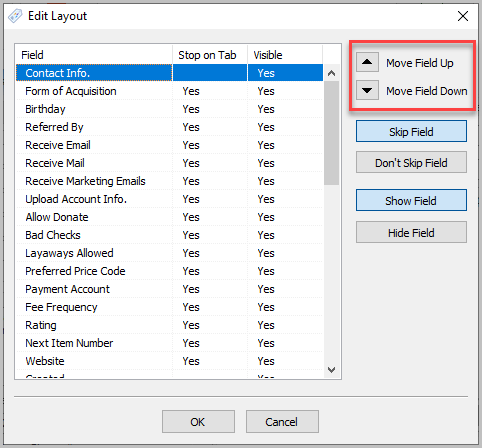Click the Move Field Down arrow button
The width and height of the screenshot is (482, 448).
pyautogui.click(x=367, y=90)
